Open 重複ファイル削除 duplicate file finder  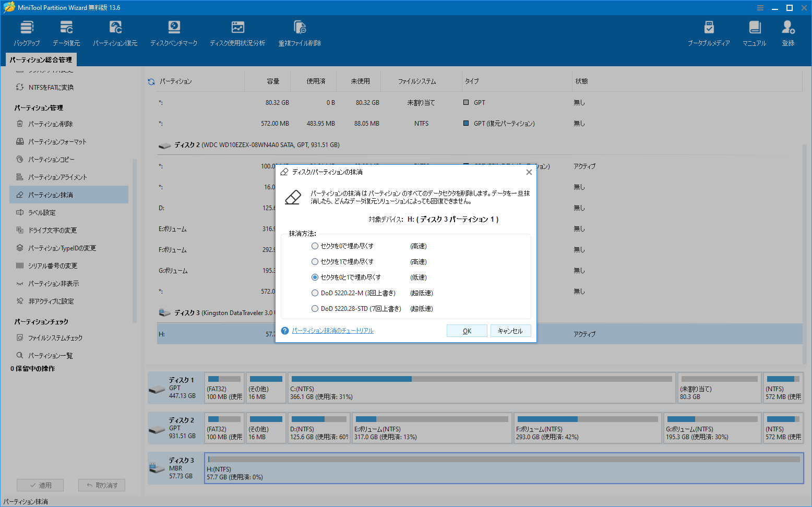pyautogui.click(x=300, y=32)
